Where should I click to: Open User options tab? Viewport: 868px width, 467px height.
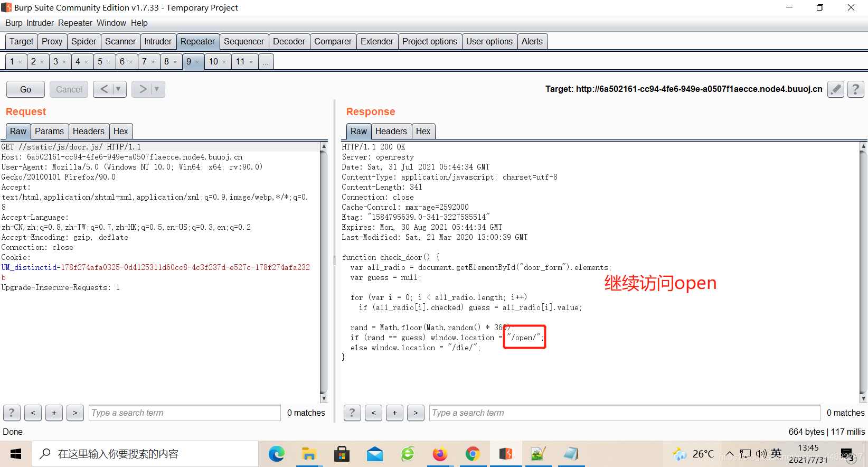[489, 41]
